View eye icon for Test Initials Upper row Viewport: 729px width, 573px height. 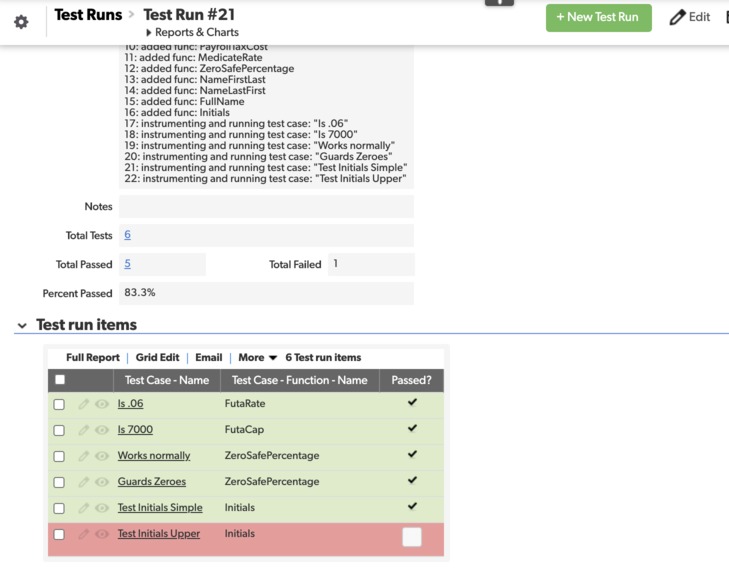tap(102, 534)
